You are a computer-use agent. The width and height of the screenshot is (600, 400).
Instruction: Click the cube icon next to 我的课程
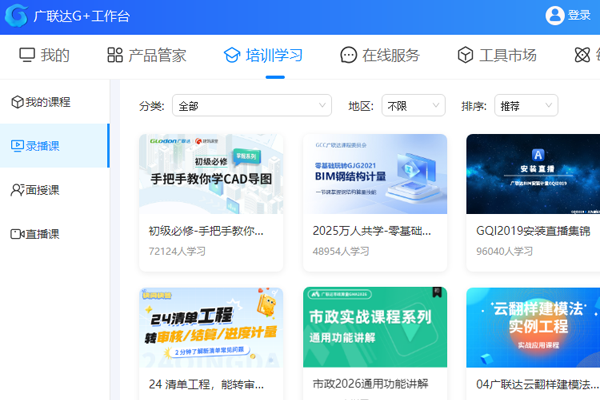(x=17, y=102)
